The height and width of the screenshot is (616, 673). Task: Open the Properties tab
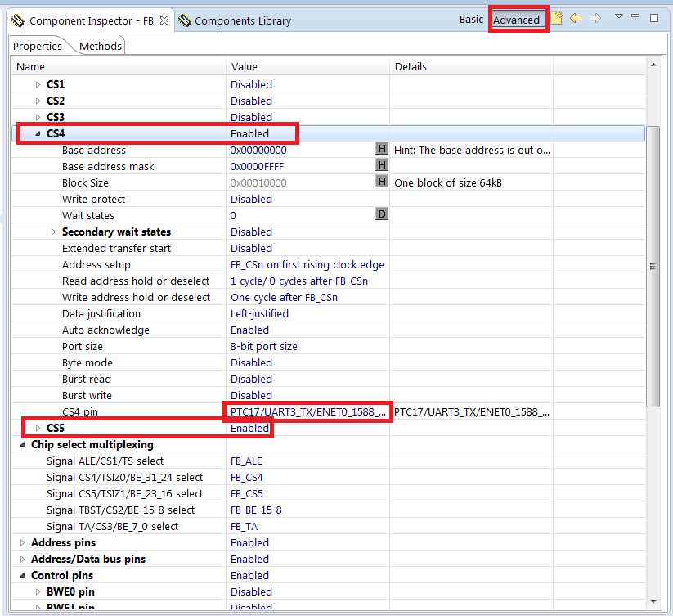[x=38, y=46]
